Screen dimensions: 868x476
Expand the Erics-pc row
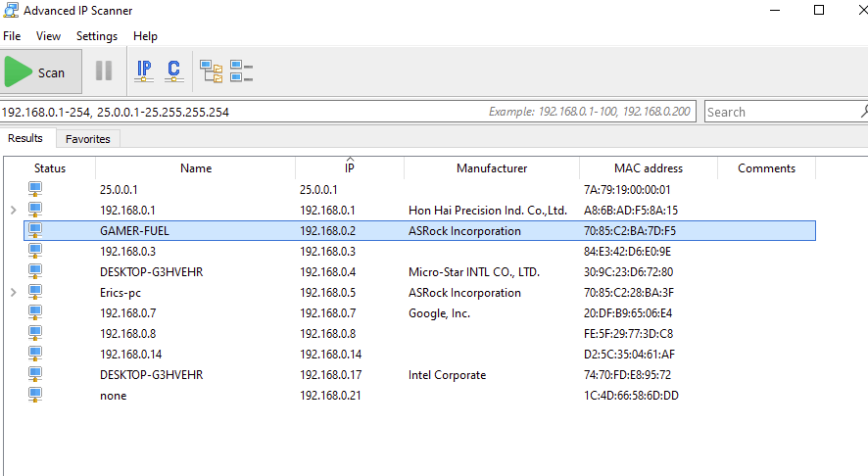click(x=14, y=292)
